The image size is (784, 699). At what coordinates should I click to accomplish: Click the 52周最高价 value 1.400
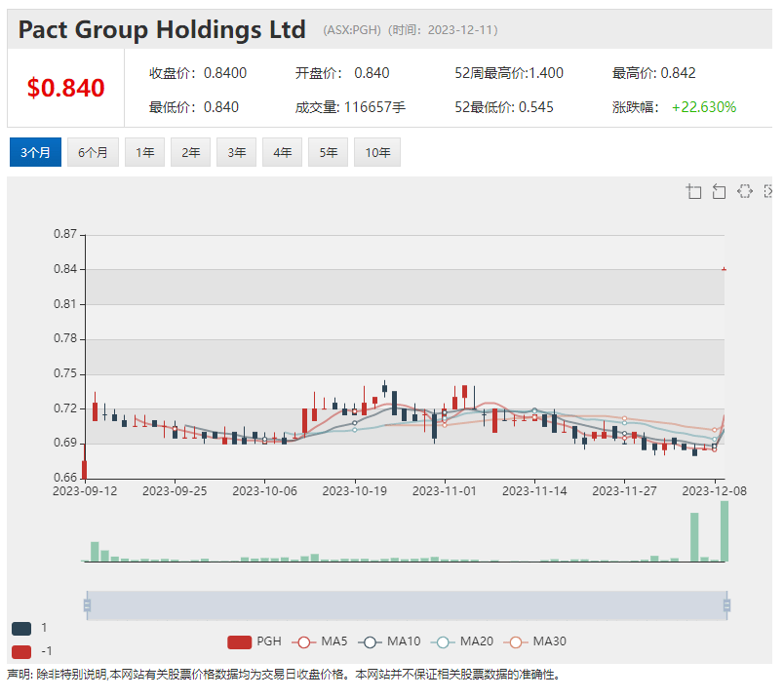click(x=546, y=73)
